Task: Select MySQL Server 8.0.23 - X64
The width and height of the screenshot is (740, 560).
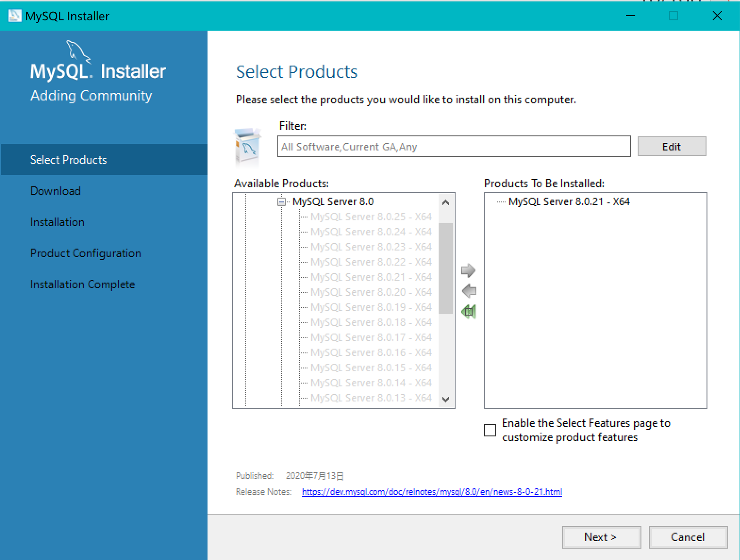Action: 371,247
